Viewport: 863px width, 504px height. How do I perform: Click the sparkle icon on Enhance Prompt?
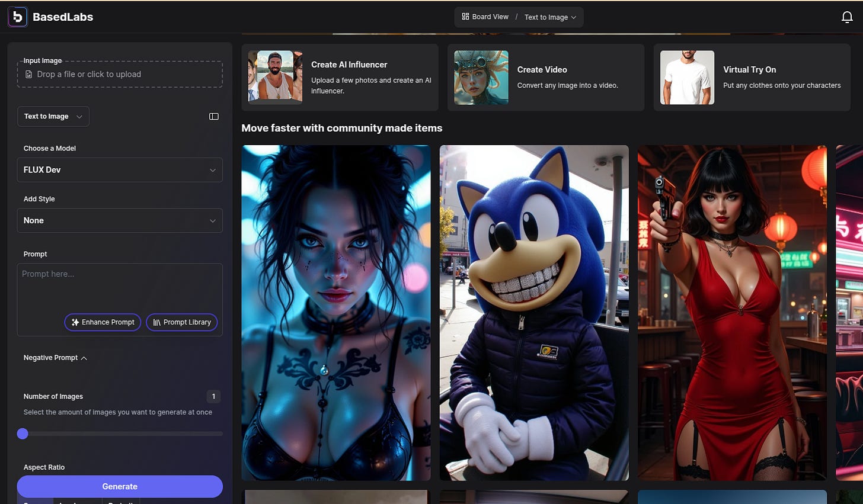pyautogui.click(x=75, y=322)
